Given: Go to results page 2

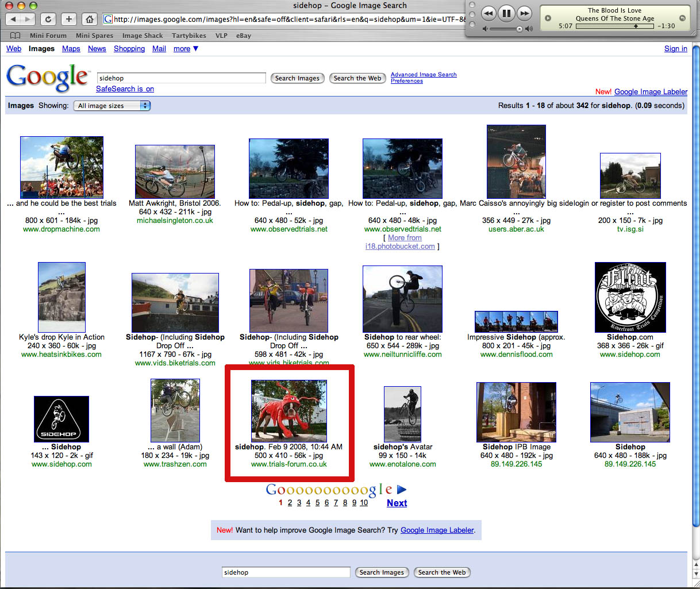Looking at the screenshot, I should [290, 503].
